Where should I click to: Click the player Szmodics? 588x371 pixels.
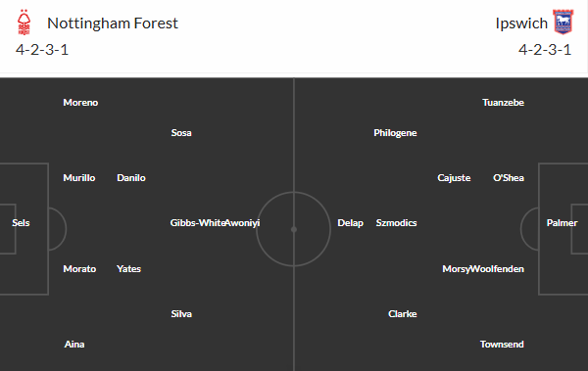click(x=396, y=223)
